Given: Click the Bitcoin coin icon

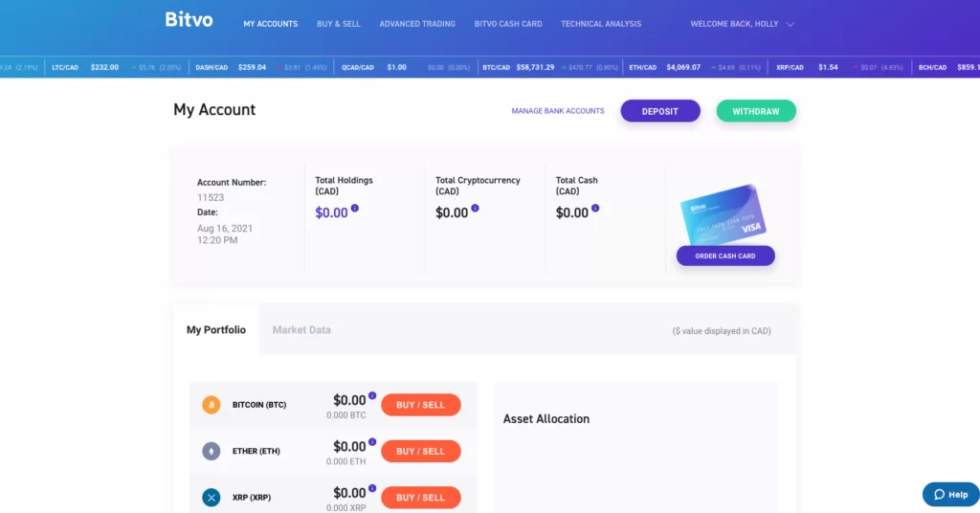Looking at the screenshot, I should (212, 405).
